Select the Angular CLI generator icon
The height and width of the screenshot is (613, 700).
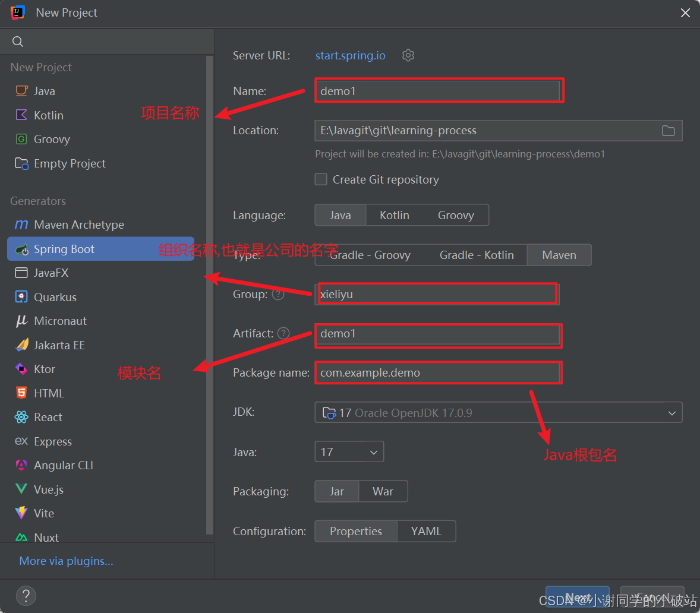click(21, 465)
